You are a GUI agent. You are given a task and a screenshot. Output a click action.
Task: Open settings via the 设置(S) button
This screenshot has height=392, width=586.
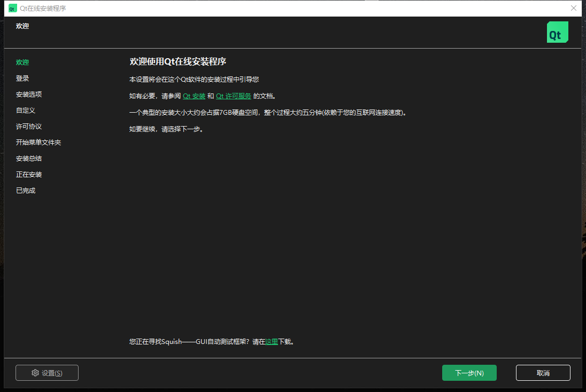click(x=47, y=373)
